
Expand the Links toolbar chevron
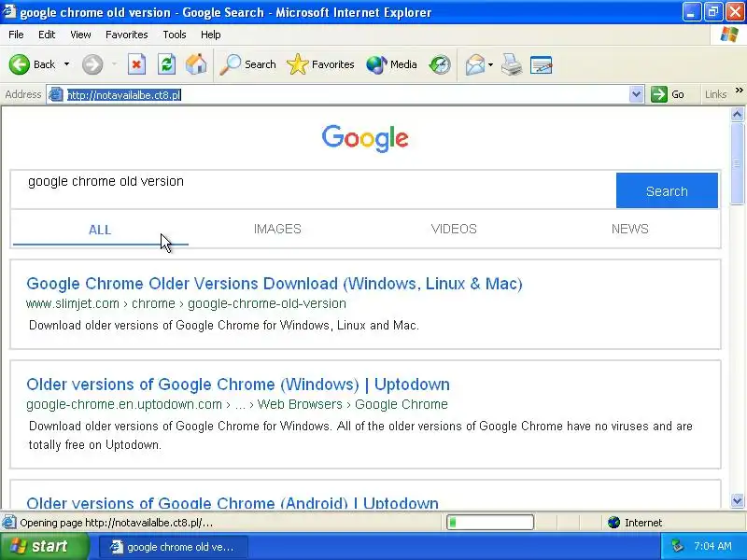pyautogui.click(x=739, y=91)
